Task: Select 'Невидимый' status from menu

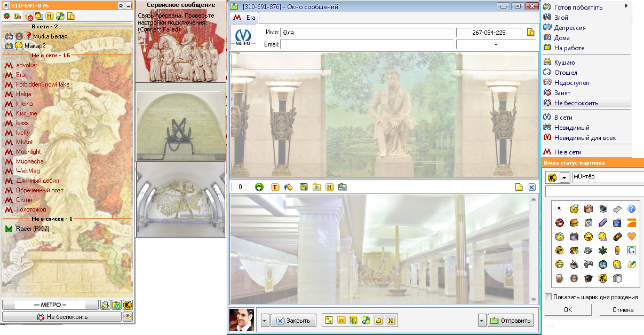Action: tap(571, 128)
